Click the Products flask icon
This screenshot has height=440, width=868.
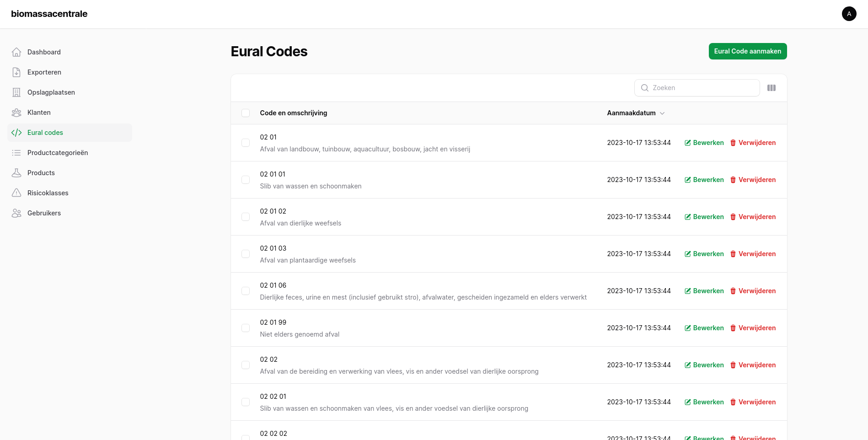pos(16,173)
